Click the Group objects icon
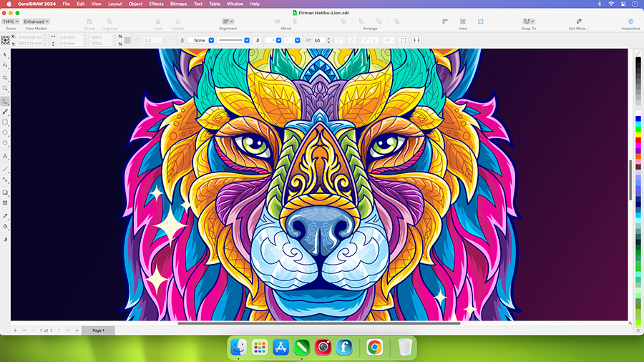Image resolution: width=644 pixels, height=362 pixels. 89,21
